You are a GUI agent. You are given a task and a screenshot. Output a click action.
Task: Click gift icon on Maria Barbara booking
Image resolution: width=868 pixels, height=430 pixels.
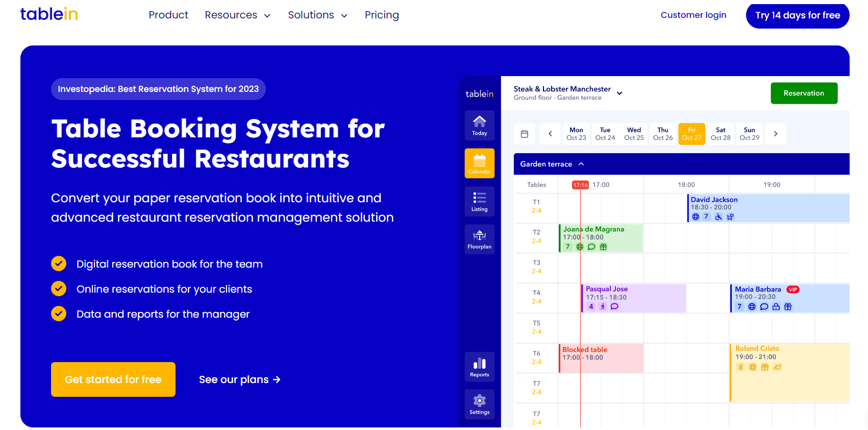(x=788, y=306)
